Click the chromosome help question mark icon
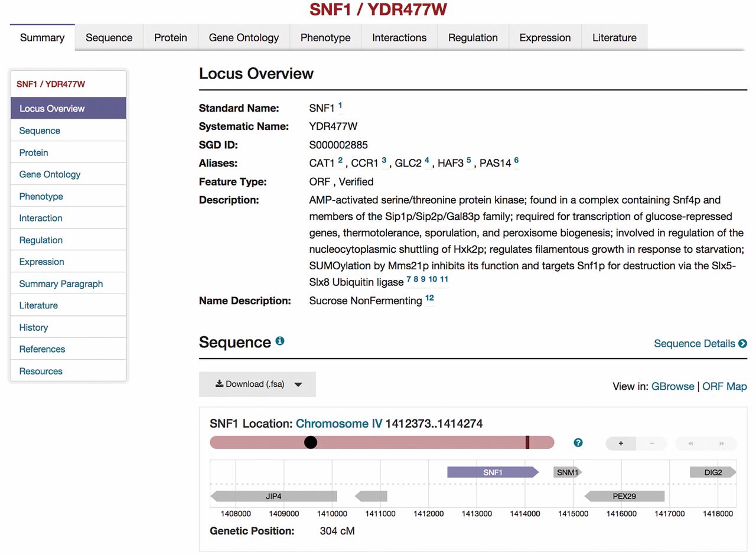The width and height of the screenshot is (756, 554). pos(578,443)
